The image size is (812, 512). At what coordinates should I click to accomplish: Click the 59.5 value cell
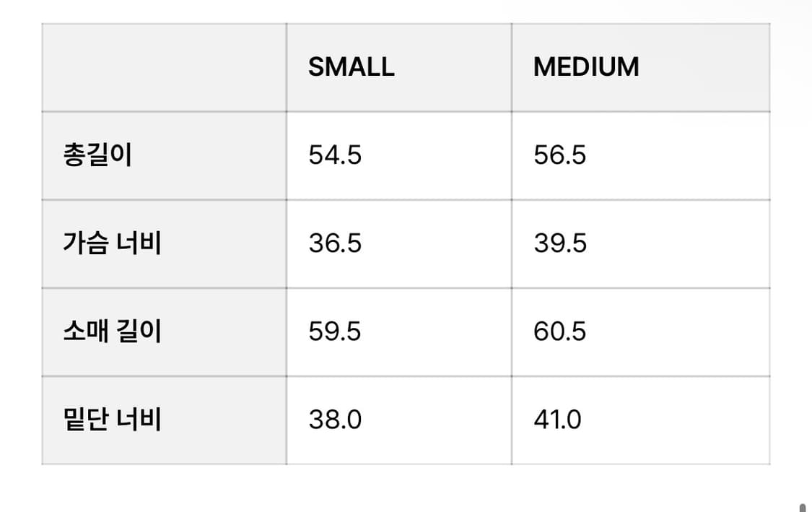(x=335, y=331)
